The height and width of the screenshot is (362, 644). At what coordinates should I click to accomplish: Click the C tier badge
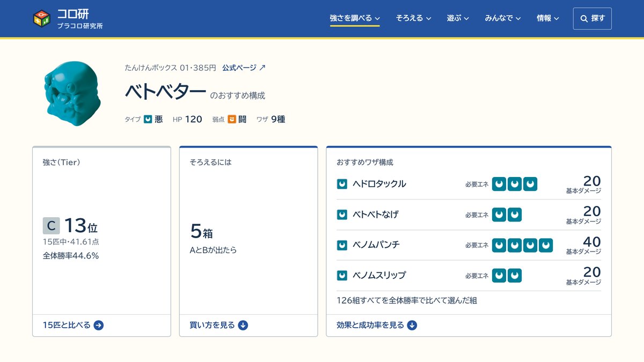click(x=51, y=226)
